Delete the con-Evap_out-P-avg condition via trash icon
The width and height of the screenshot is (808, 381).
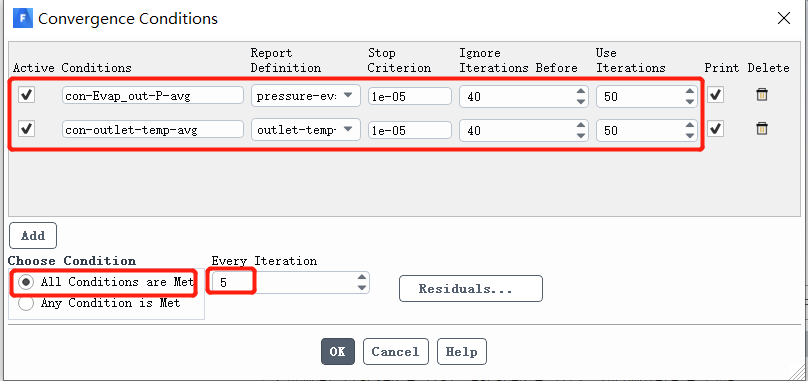(x=762, y=94)
